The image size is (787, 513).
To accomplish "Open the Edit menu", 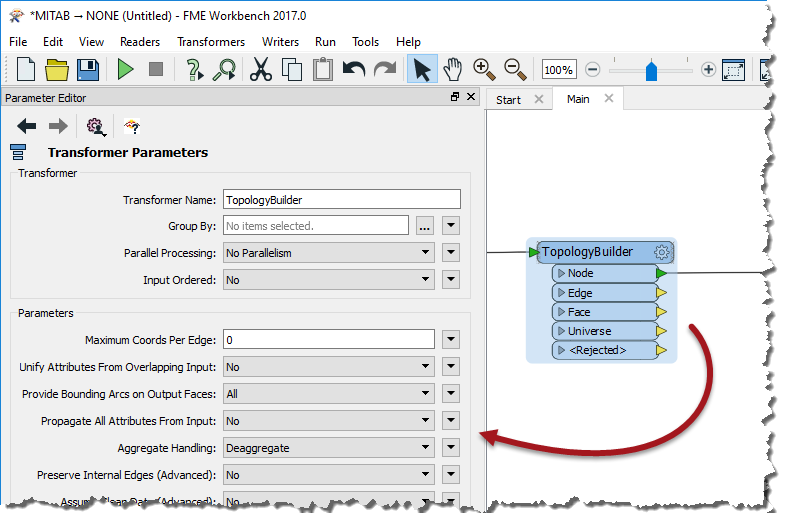I will 53,42.
